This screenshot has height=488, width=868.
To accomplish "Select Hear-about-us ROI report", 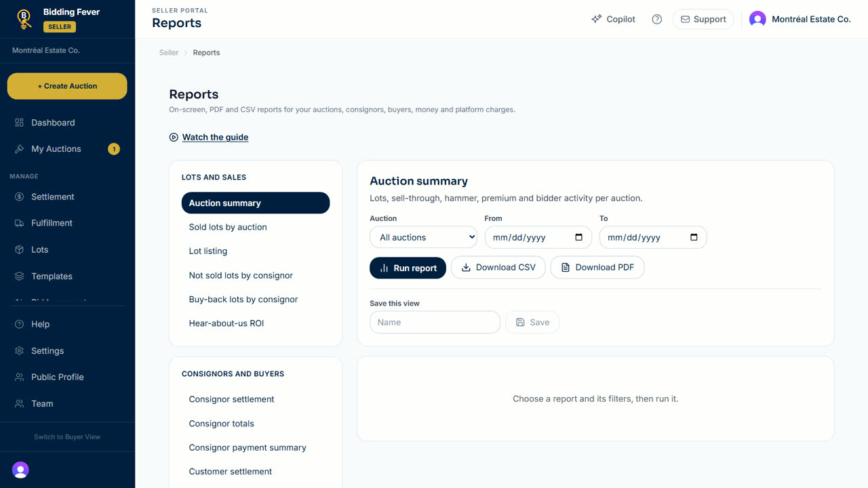I will [x=256, y=323].
